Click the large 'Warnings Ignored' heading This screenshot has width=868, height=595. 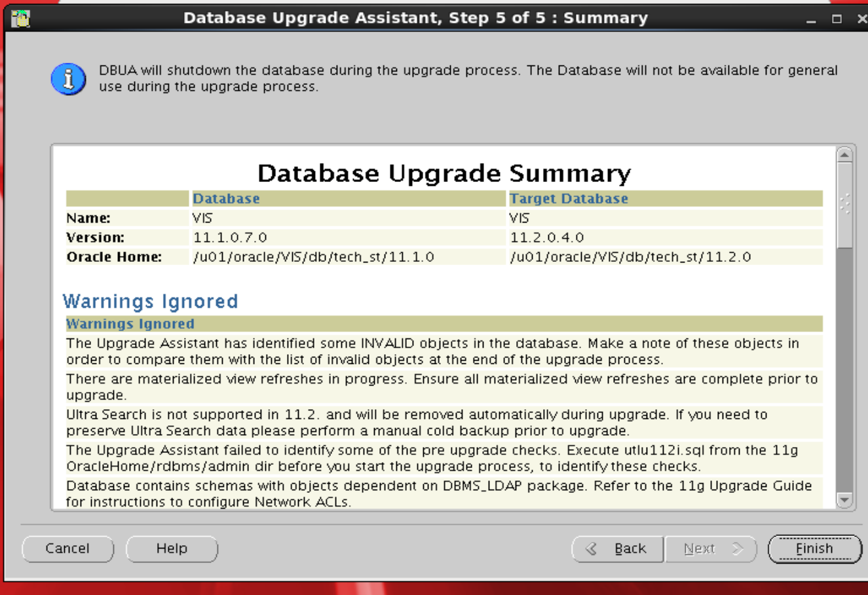[150, 301]
